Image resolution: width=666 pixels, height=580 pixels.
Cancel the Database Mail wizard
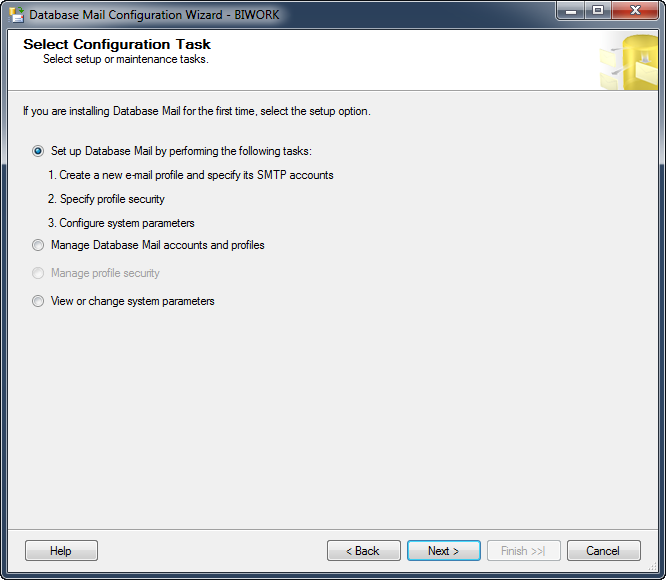coord(604,551)
